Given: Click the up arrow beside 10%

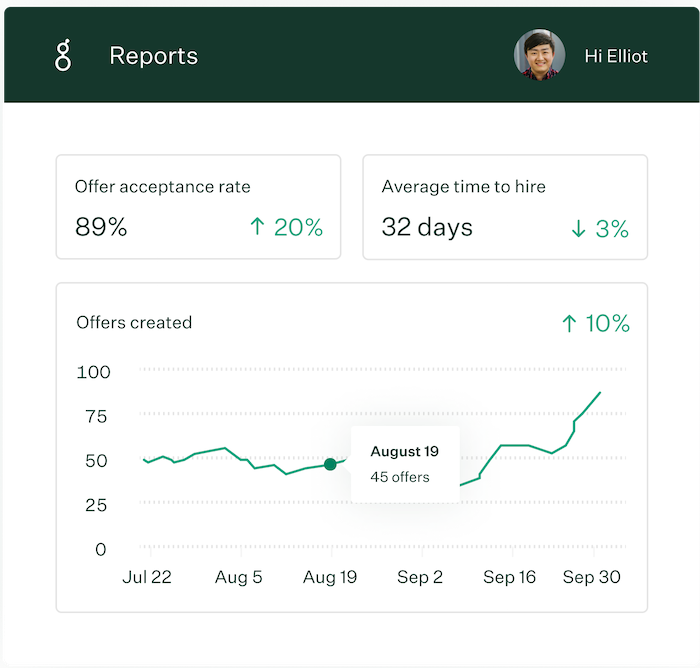Looking at the screenshot, I should pos(569,323).
